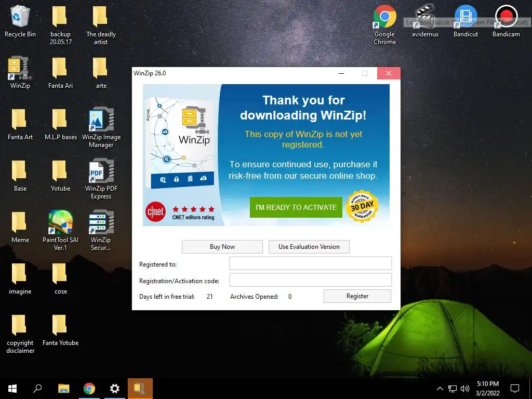Minimize the WinZip 26.0 dialog
The image size is (532, 399).
tap(341, 73)
